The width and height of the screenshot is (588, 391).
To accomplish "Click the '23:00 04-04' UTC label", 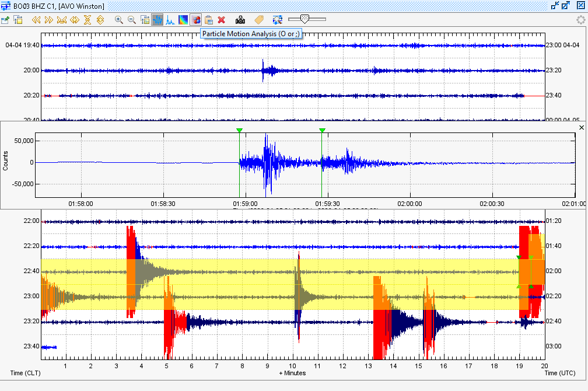I will pyautogui.click(x=562, y=45).
